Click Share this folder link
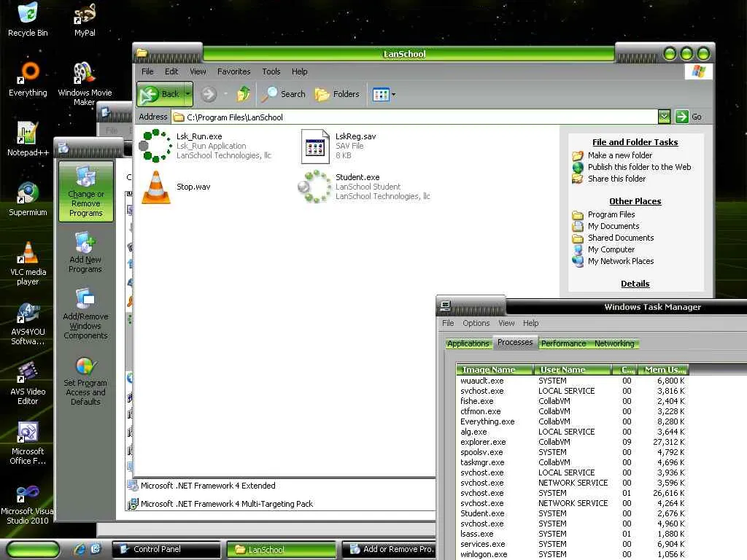Image resolution: width=747 pixels, height=560 pixels. (x=616, y=179)
